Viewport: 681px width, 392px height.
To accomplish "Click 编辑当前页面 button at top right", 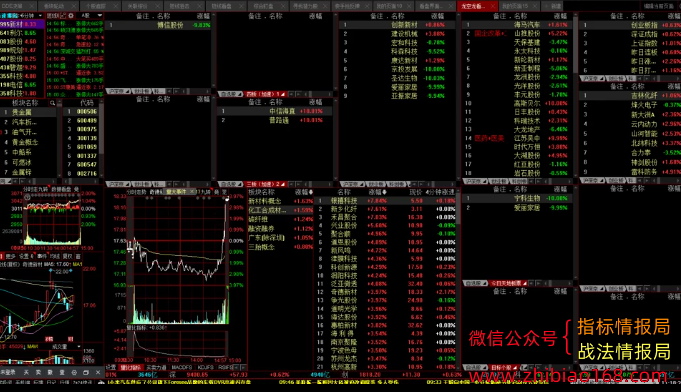I will [x=658, y=6].
